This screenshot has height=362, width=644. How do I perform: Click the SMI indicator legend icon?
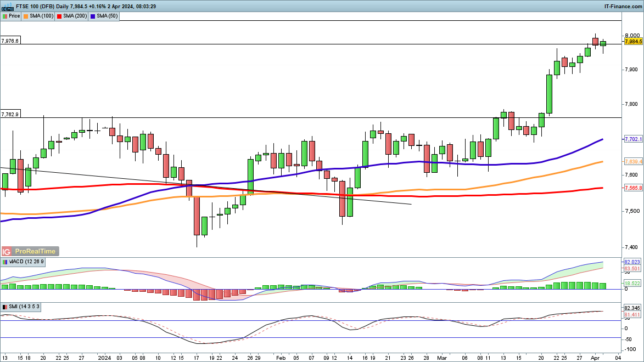pyautogui.click(x=4, y=307)
